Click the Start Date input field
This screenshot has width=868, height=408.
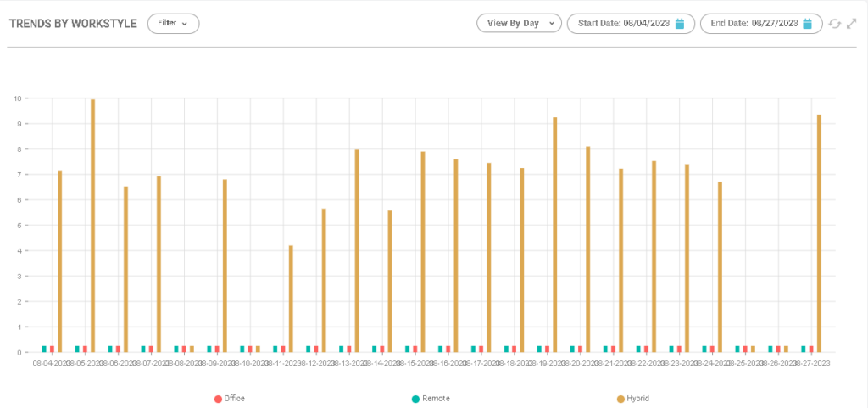click(x=625, y=24)
